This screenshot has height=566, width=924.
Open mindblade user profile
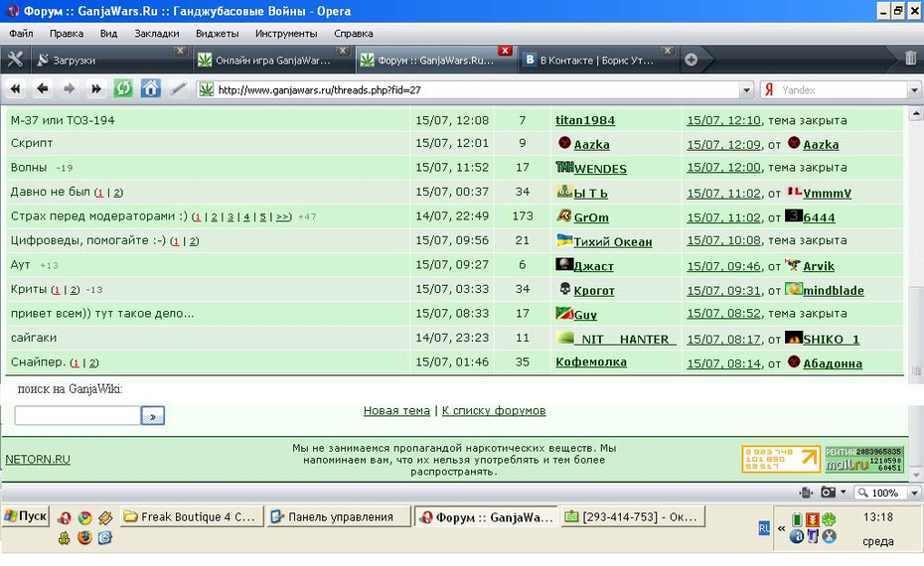pyautogui.click(x=834, y=290)
